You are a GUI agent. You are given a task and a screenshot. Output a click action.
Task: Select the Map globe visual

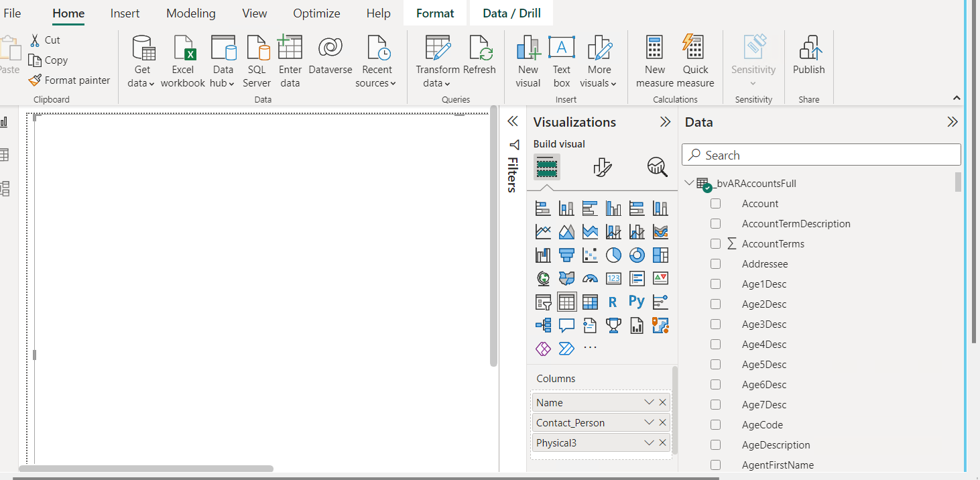pyautogui.click(x=543, y=279)
